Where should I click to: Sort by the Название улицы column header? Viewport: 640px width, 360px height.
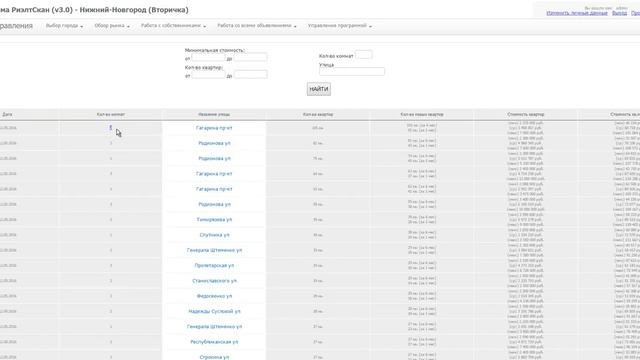[214, 115]
